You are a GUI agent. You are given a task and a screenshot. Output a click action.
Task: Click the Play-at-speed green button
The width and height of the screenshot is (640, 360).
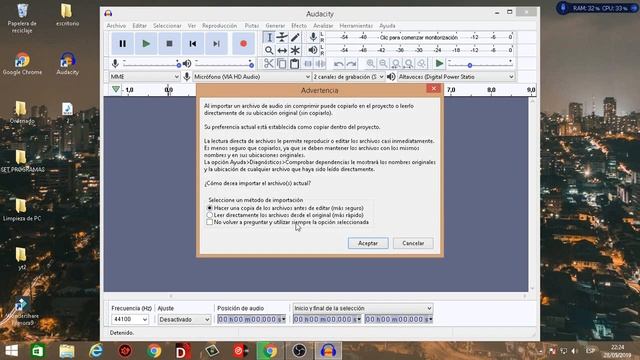439,64
